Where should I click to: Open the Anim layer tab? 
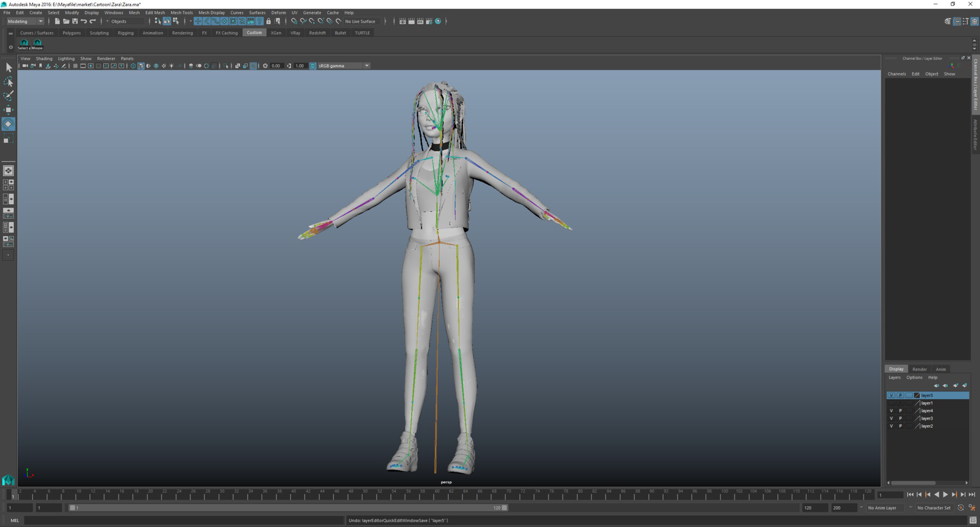pos(941,369)
